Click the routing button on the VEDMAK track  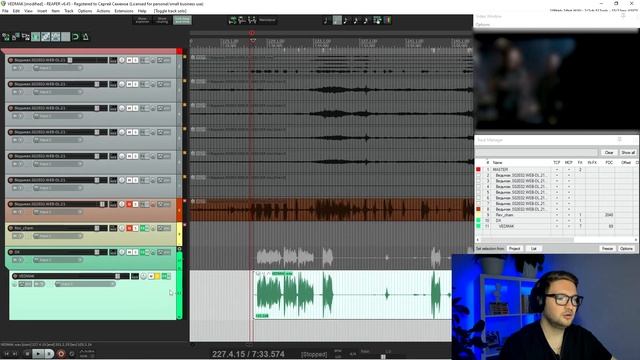click(135, 276)
